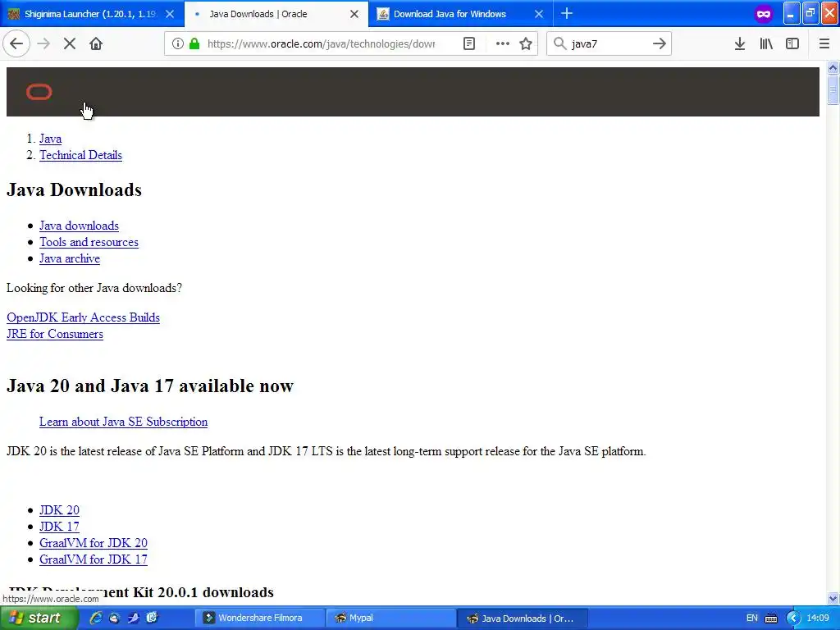Click the Java Downloads heading text
Viewport: 840px width, 630px height.
[74, 190]
